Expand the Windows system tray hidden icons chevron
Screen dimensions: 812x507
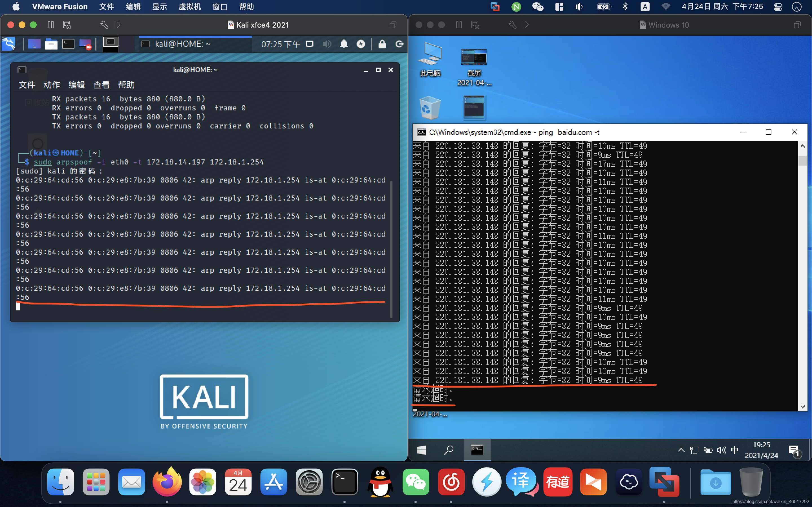click(681, 450)
